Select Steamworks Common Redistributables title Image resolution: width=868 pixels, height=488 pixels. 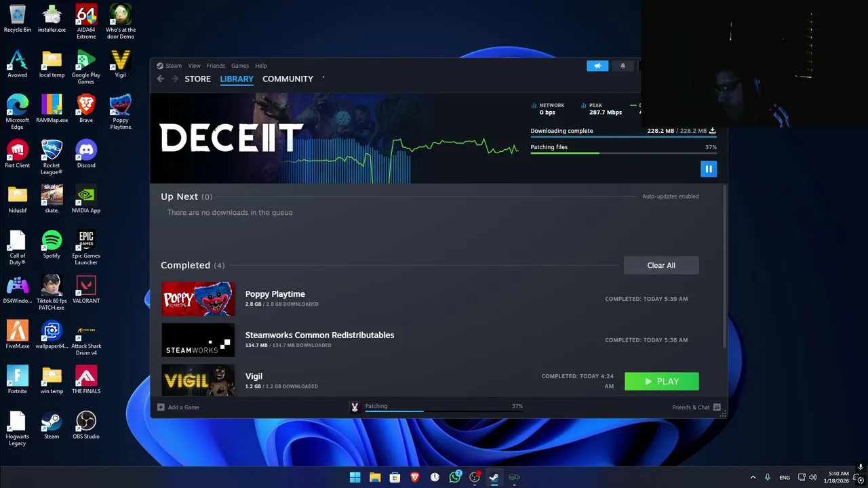[319, 335]
